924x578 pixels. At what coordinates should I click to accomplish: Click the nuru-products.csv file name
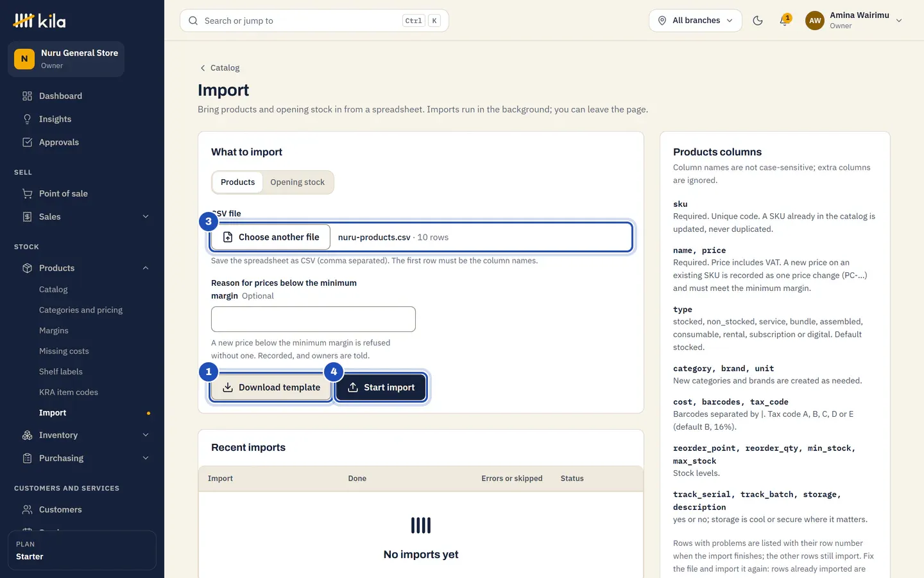(x=374, y=238)
